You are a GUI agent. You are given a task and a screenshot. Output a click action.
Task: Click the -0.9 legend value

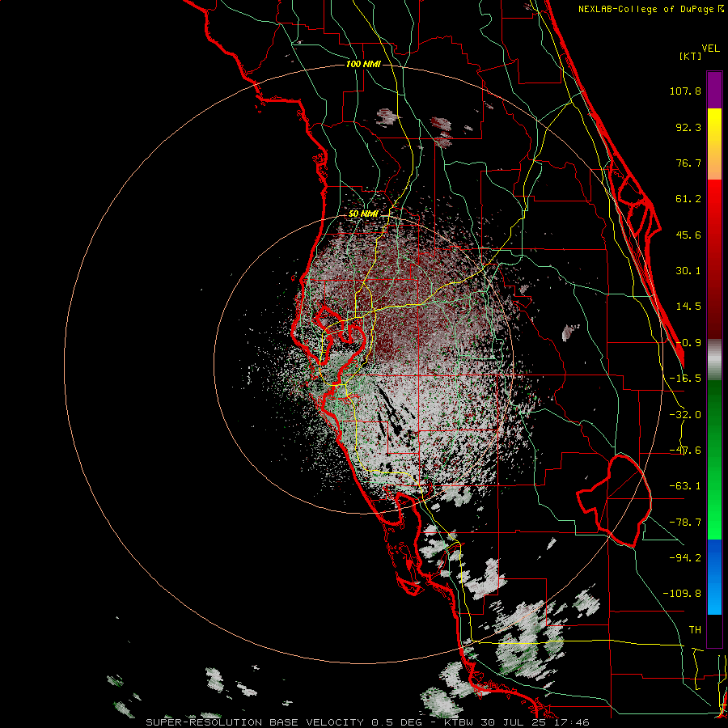[688, 343]
